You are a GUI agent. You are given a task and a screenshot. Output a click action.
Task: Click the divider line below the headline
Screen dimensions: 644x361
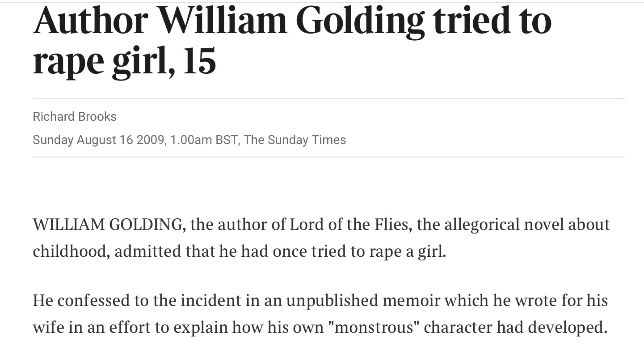[x=329, y=99]
